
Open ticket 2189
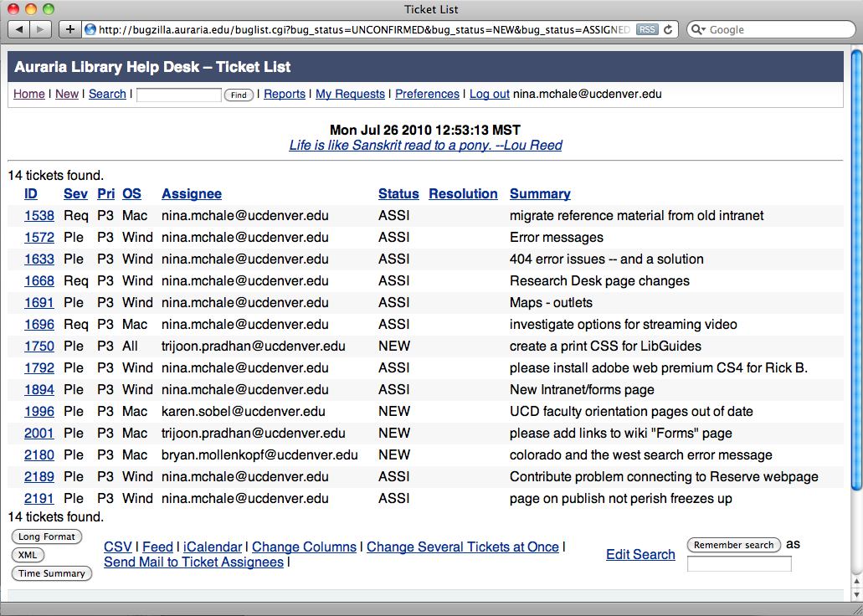click(39, 477)
